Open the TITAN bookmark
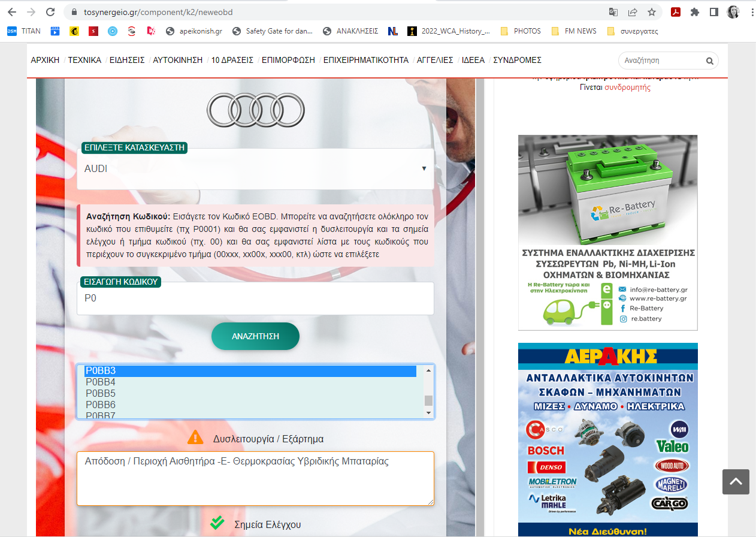 (x=24, y=31)
